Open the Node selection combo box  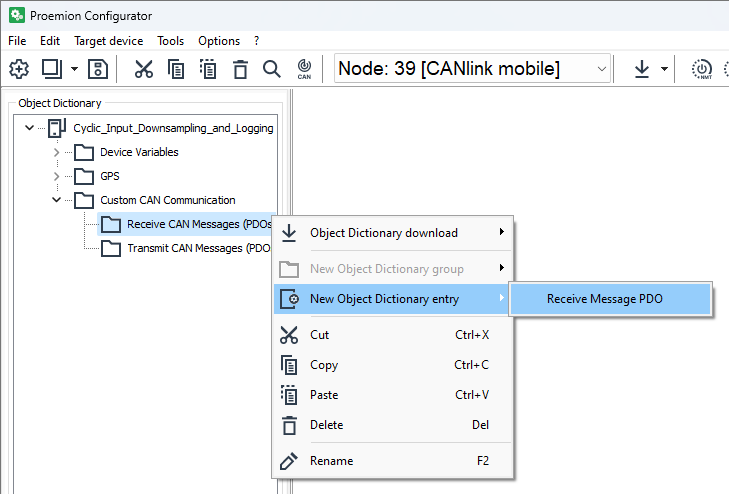472,69
